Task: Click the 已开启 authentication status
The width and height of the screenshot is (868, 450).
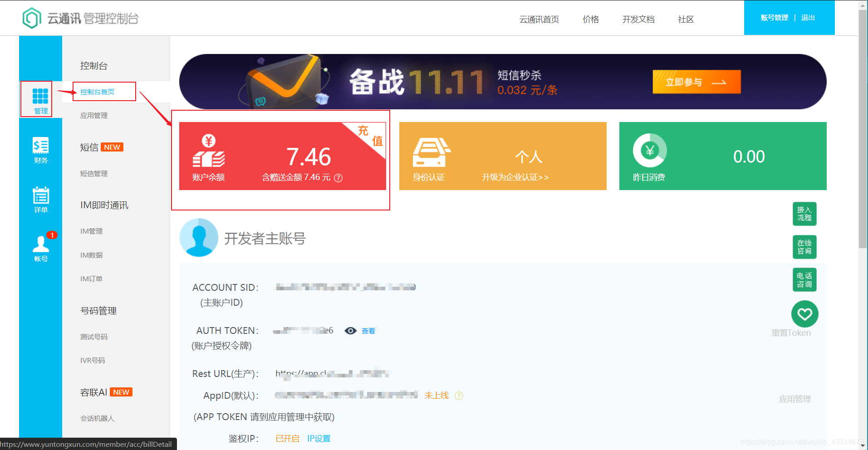Action: pos(287,439)
